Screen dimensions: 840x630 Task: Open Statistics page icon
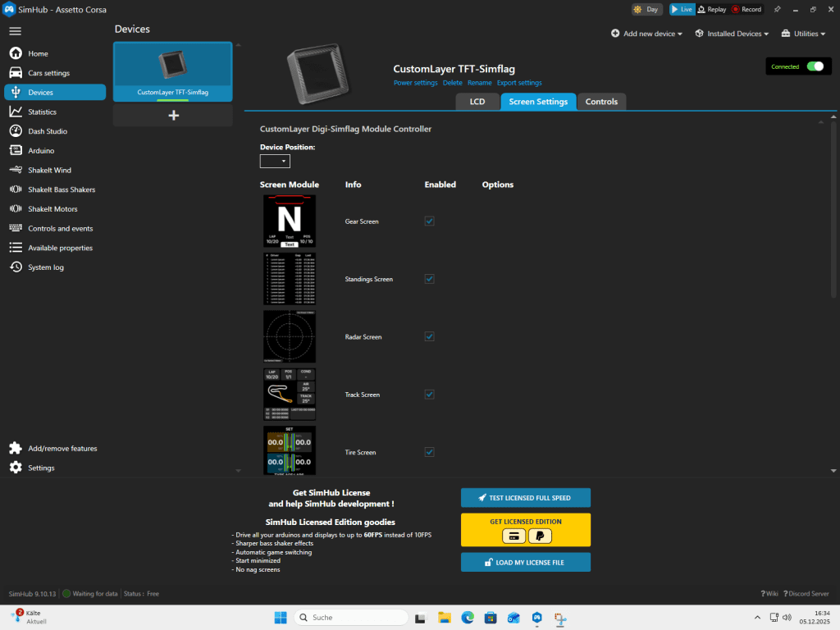pyautogui.click(x=15, y=112)
